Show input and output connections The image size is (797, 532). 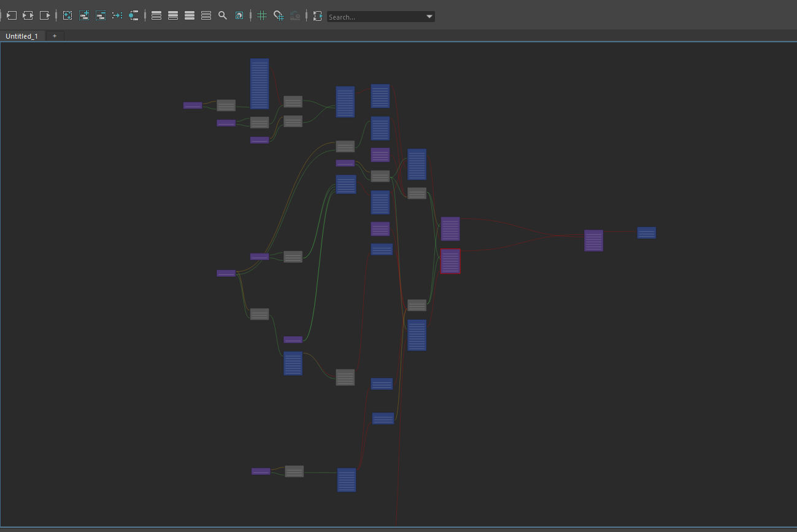28,15
